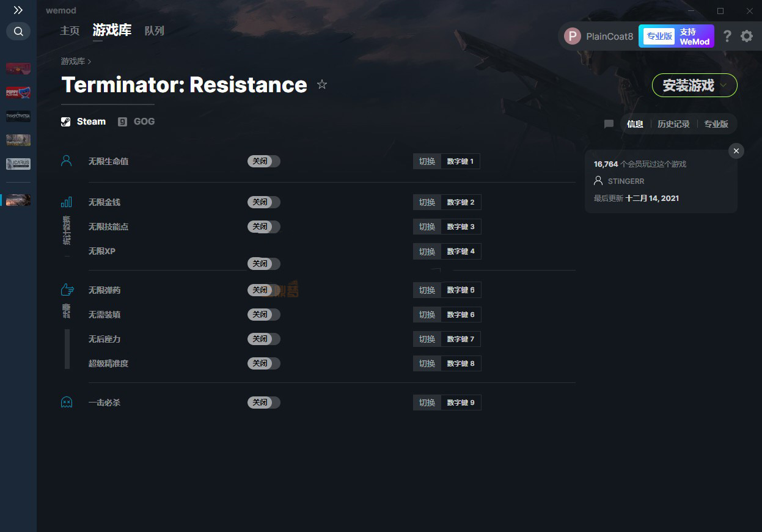Expand the left sidebar with double-chevron icon

coord(18,10)
